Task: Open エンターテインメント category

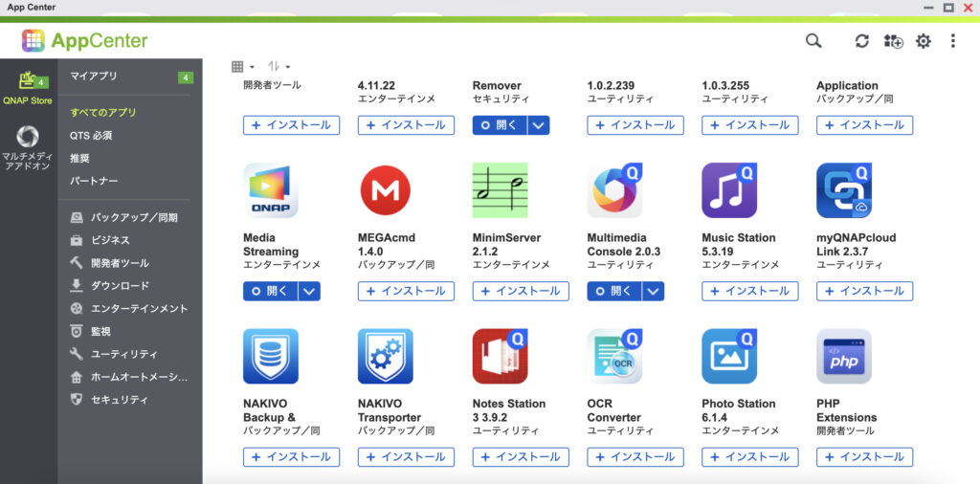Action: 130,309
